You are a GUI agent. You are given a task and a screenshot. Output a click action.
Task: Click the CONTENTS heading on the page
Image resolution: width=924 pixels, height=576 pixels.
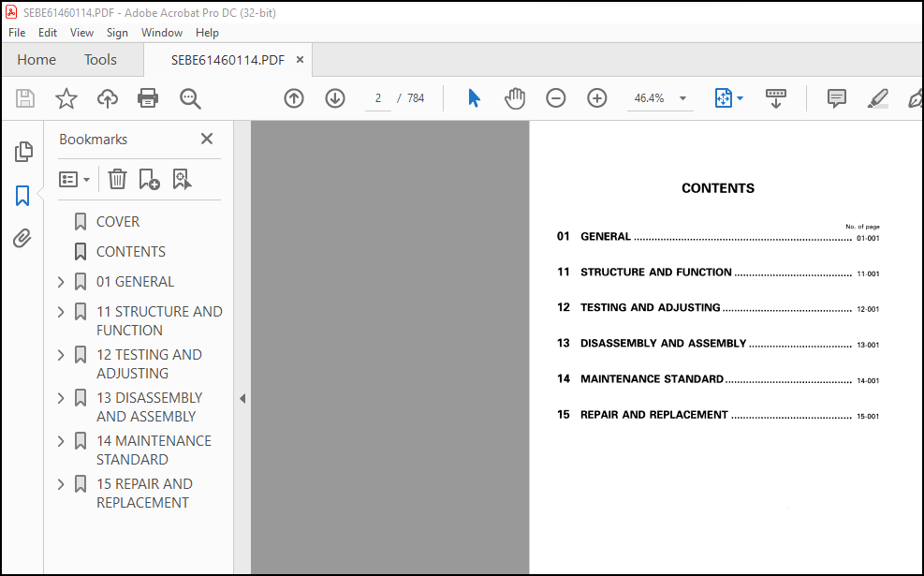tap(718, 188)
